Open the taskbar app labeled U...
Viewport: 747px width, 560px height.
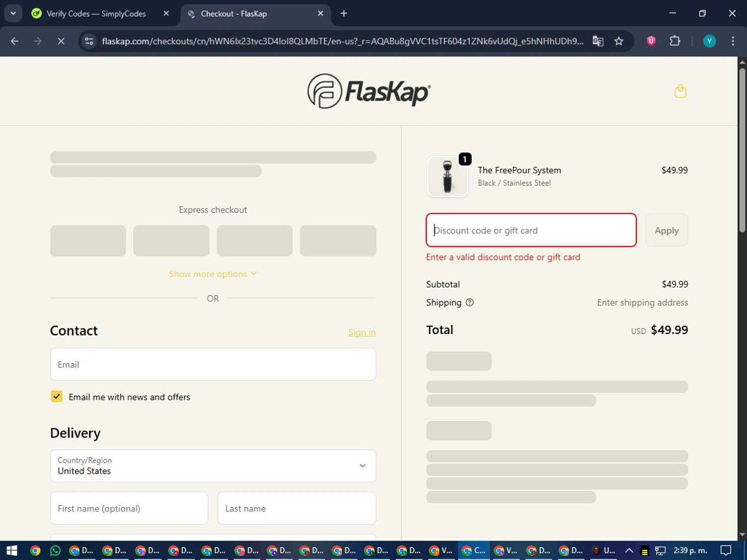click(x=603, y=551)
